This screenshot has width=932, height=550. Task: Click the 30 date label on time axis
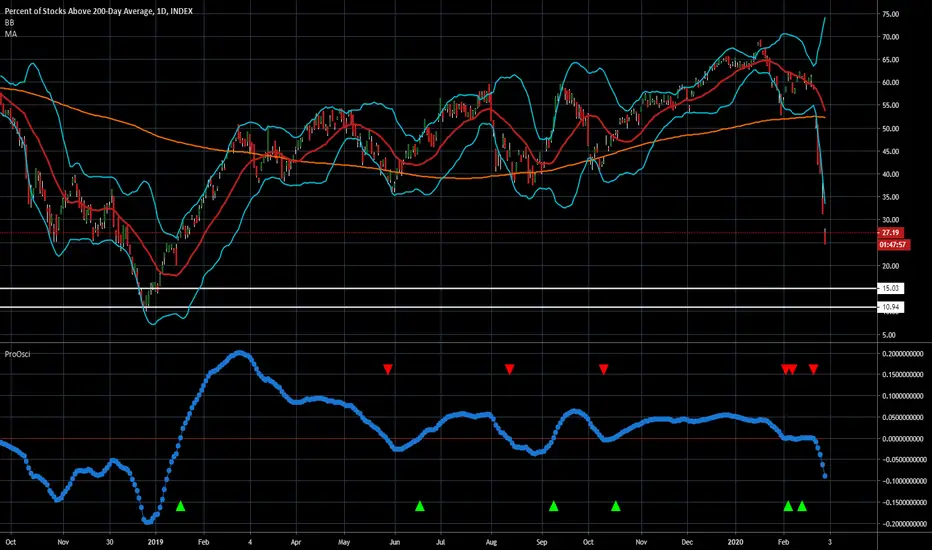coord(109,542)
